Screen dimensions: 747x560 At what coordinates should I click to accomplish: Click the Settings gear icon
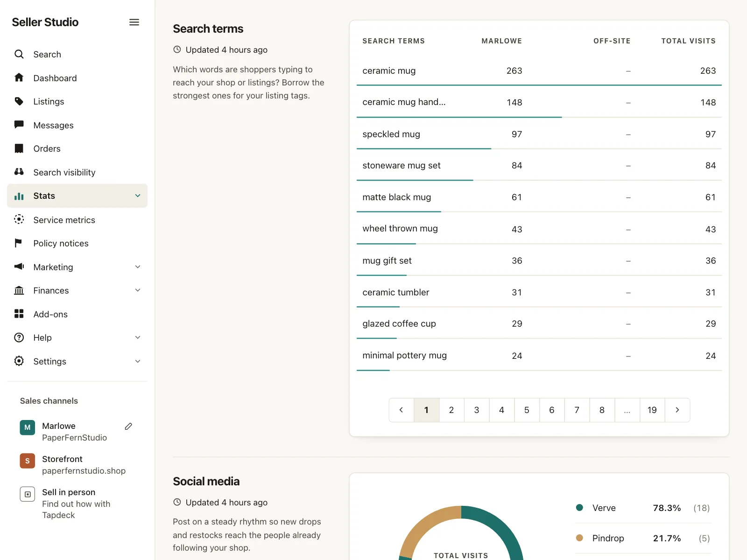tap(19, 361)
